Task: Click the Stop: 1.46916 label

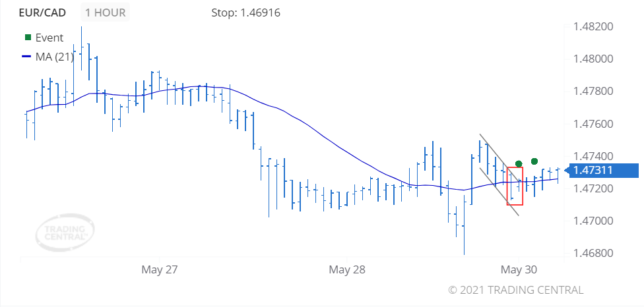Action: [x=245, y=13]
